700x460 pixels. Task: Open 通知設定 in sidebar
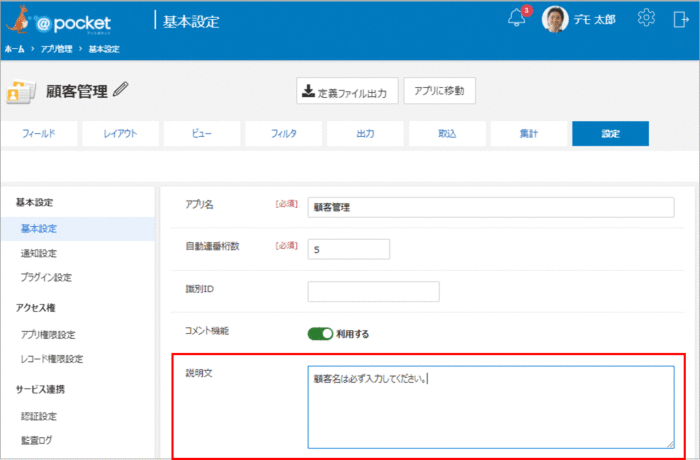pyautogui.click(x=39, y=253)
